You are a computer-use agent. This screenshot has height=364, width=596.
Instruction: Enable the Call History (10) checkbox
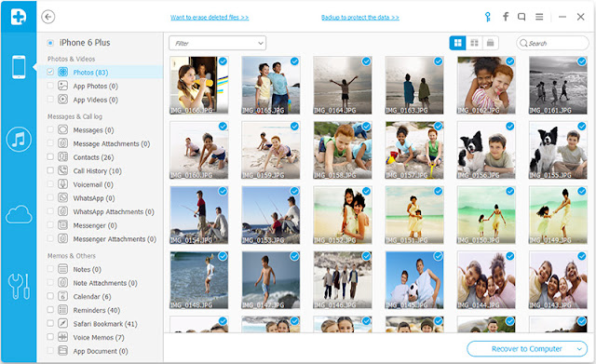[50, 170]
